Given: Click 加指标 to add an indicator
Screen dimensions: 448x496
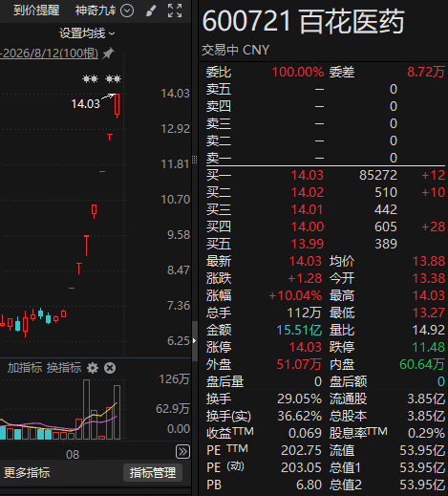Looking at the screenshot, I should (x=25, y=368).
